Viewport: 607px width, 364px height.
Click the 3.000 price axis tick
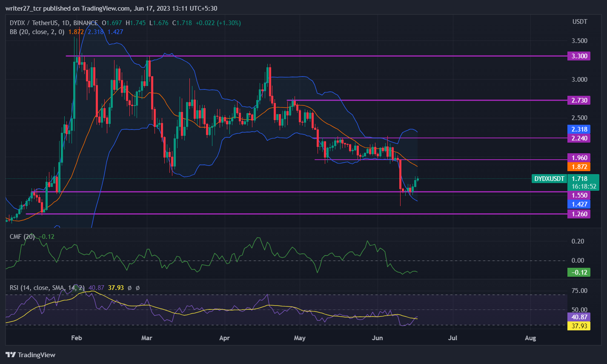(x=580, y=79)
